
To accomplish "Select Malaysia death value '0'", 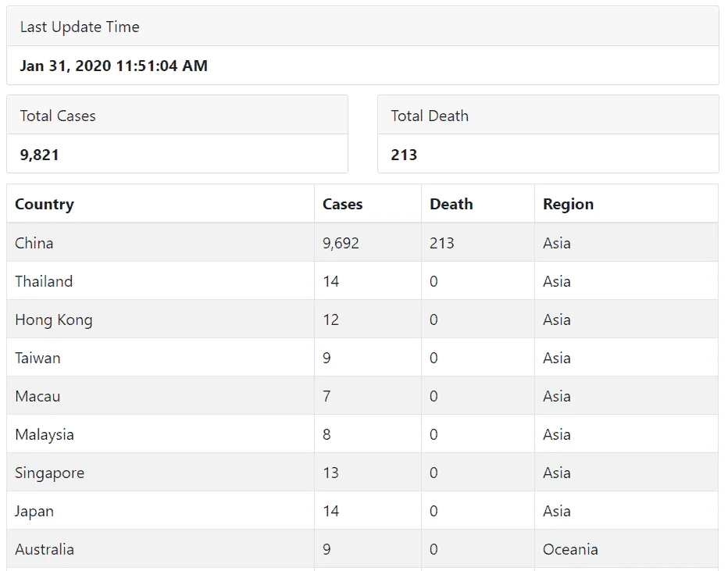I will click(x=434, y=434).
